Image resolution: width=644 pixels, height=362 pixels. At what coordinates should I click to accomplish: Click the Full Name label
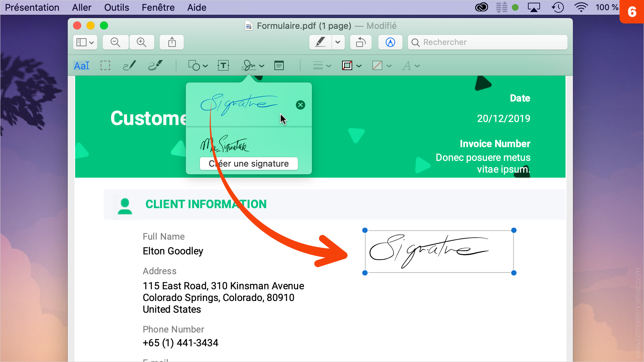[x=164, y=237]
